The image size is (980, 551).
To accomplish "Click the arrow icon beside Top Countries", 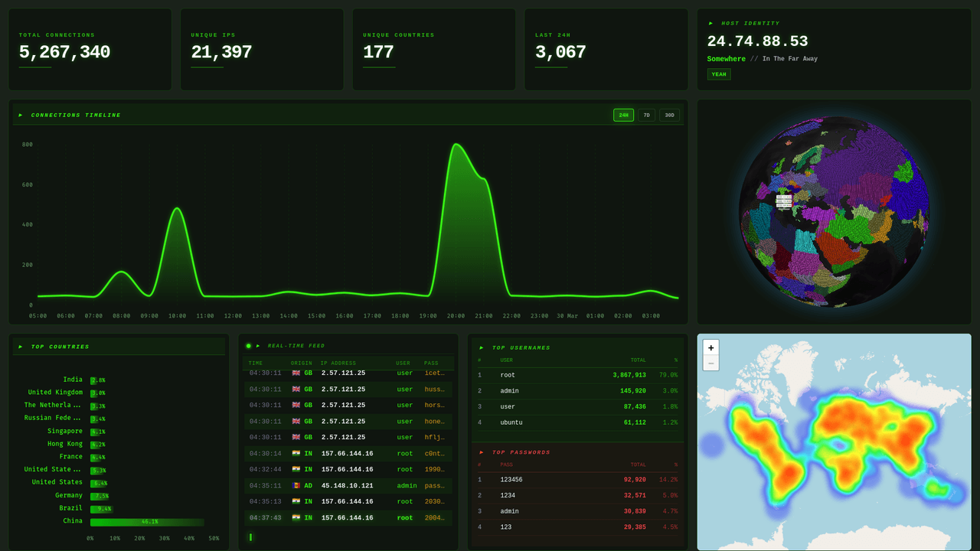I will (21, 347).
